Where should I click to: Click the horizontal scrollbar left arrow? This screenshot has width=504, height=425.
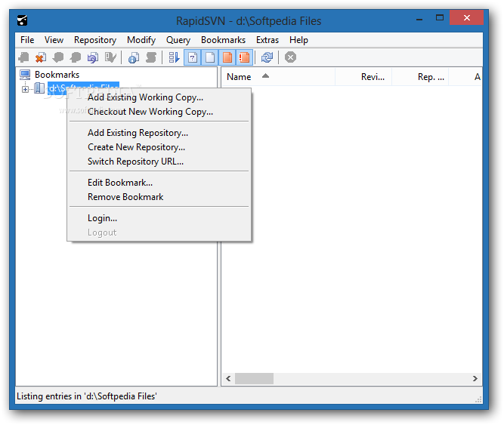[228, 379]
